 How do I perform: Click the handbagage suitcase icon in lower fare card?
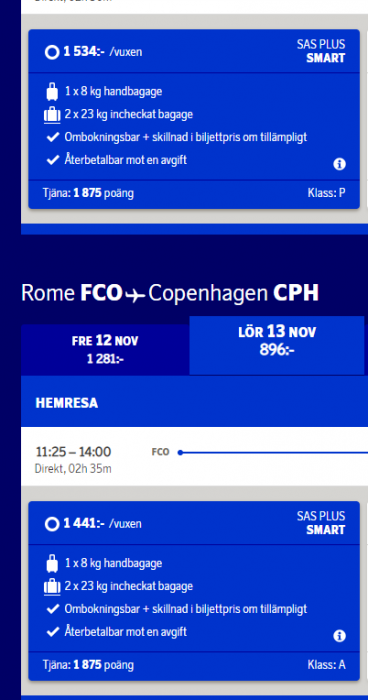pyautogui.click(x=52, y=564)
